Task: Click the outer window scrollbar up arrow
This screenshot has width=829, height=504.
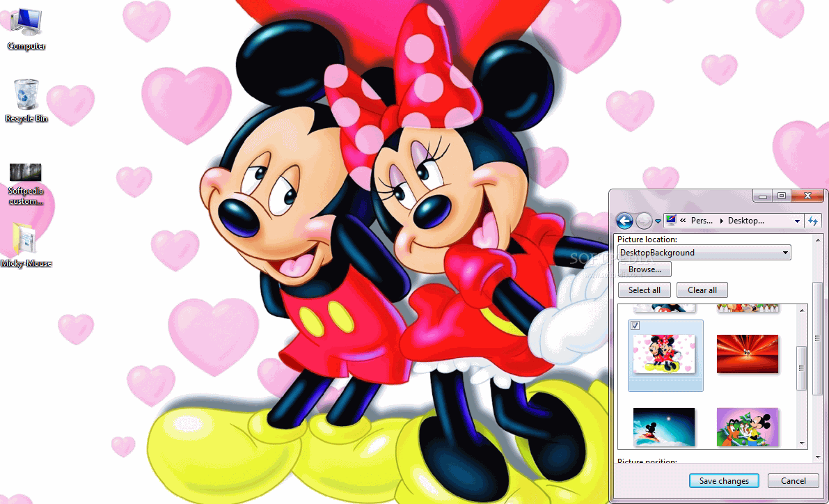Action: click(x=818, y=240)
